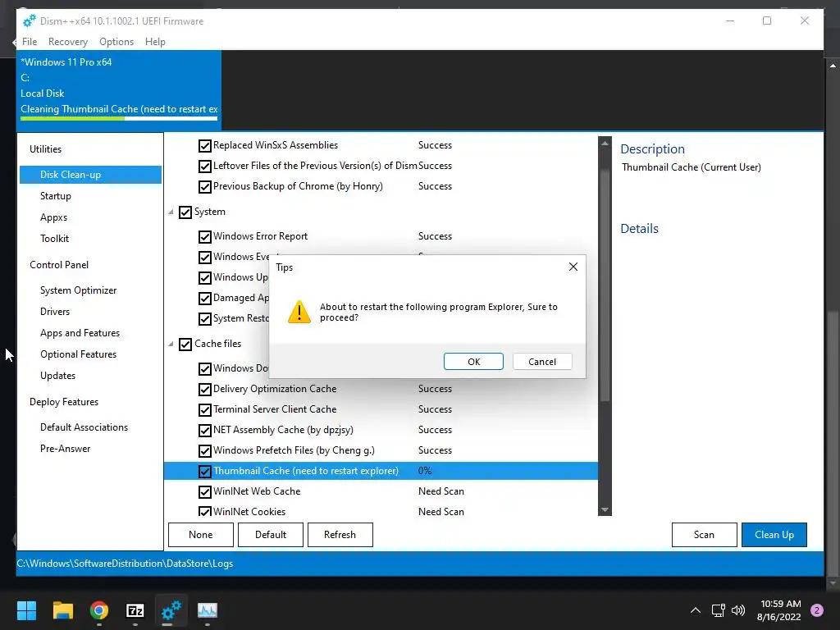Open the performance monitor taskbar icon
Viewport: 840px width, 630px height.
coord(208,610)
